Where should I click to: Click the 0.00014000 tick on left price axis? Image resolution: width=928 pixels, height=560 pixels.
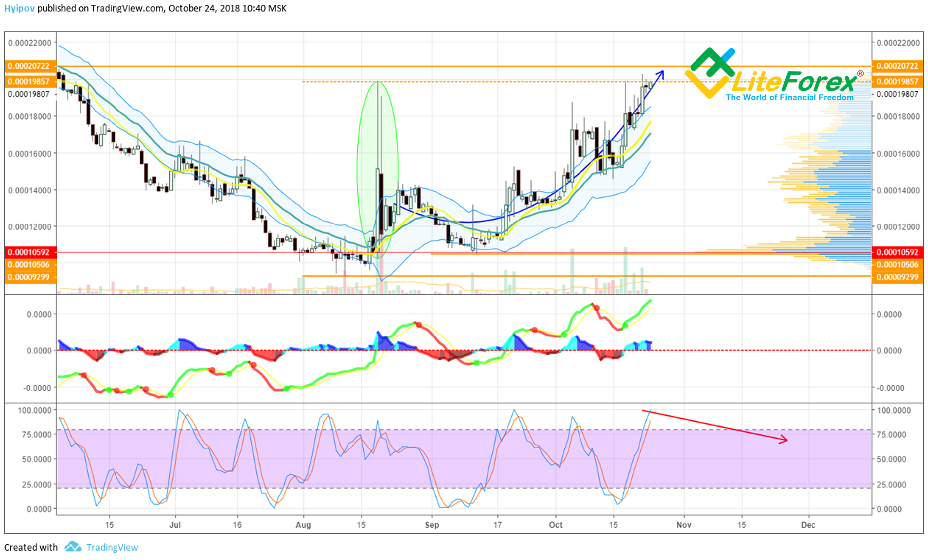(30, 190)
